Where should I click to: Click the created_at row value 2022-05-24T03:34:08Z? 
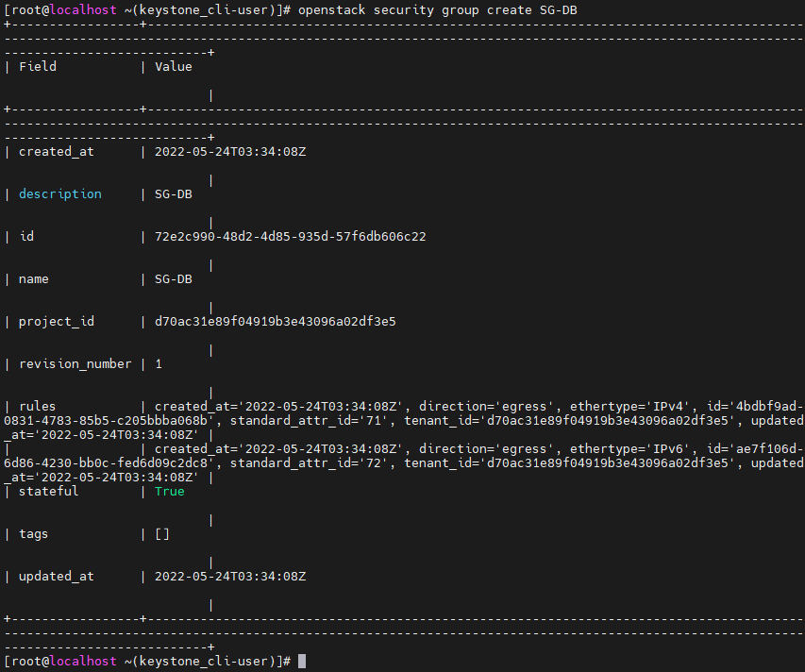click(x=230, y=152)
